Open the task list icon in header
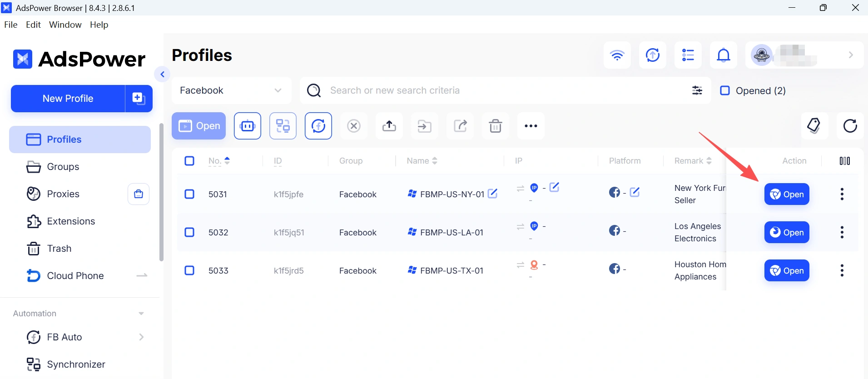This screenshot has width=868, height=379. tap(688, 55)
